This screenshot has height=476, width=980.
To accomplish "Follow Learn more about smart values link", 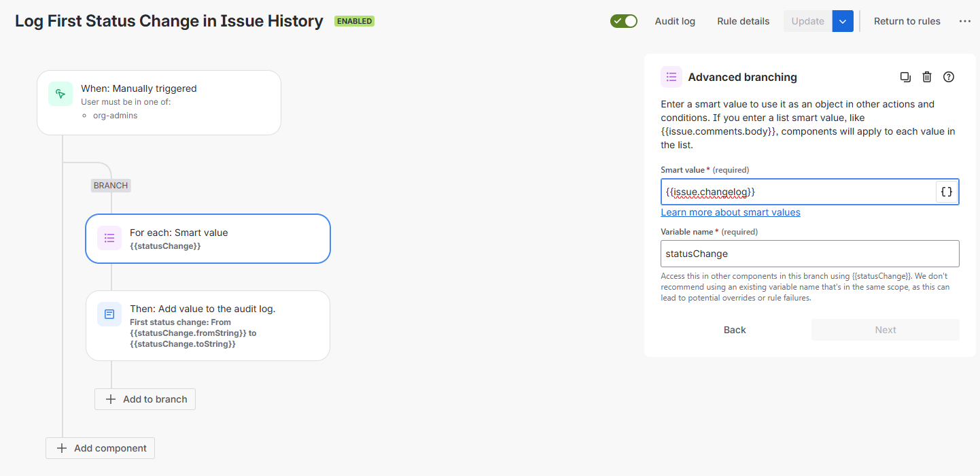I will pos(731,212).
